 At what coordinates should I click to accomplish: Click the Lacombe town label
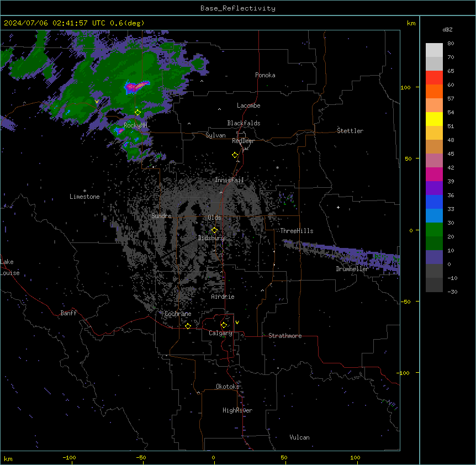pyautogui.click(x=248, y=105)
